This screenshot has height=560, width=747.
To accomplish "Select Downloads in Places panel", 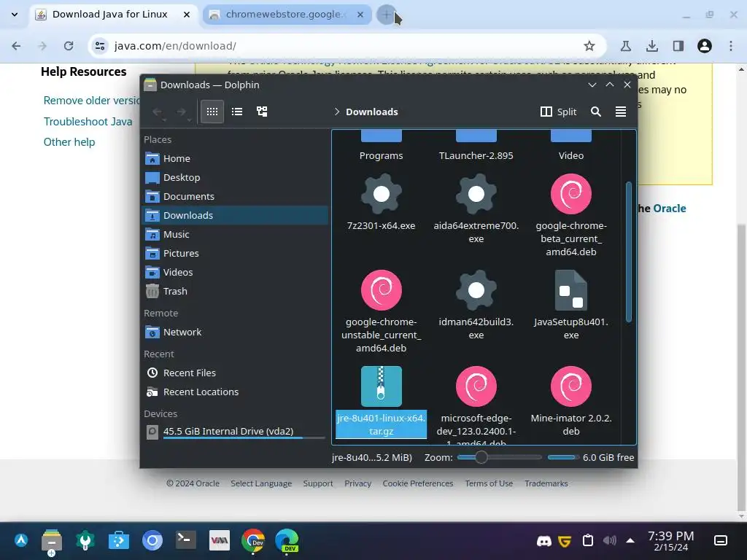I will 235,215.
